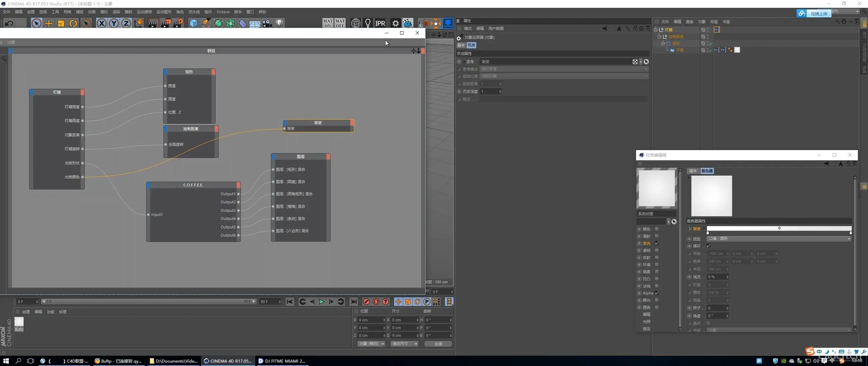
Task: Switch to 着色器 tab in material editor
Action: click(707, 171)
